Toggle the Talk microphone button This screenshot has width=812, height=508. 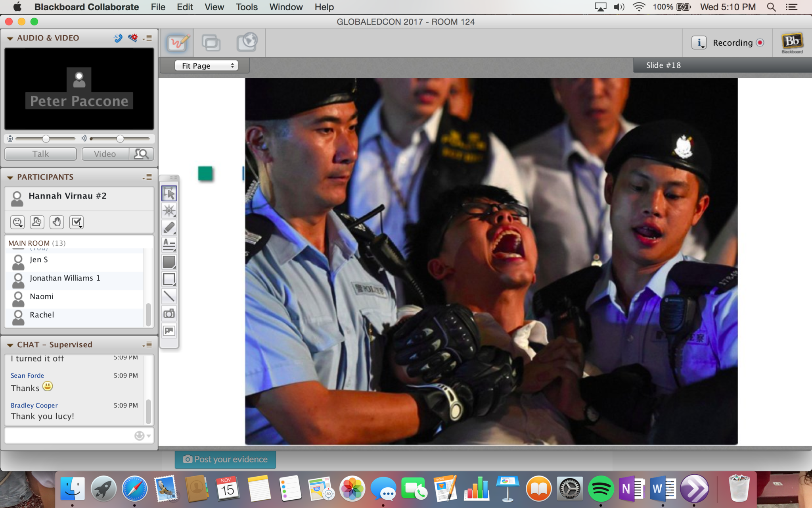click(x=40, y=154)
